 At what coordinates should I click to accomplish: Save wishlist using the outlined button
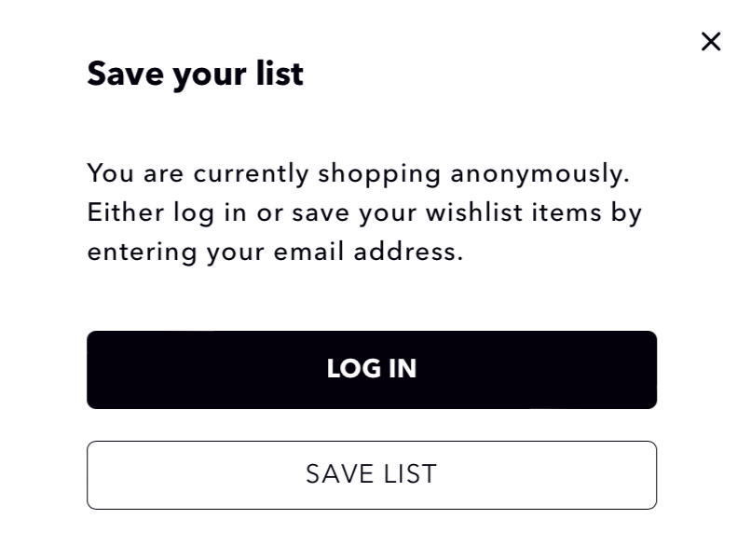point(372,474)
